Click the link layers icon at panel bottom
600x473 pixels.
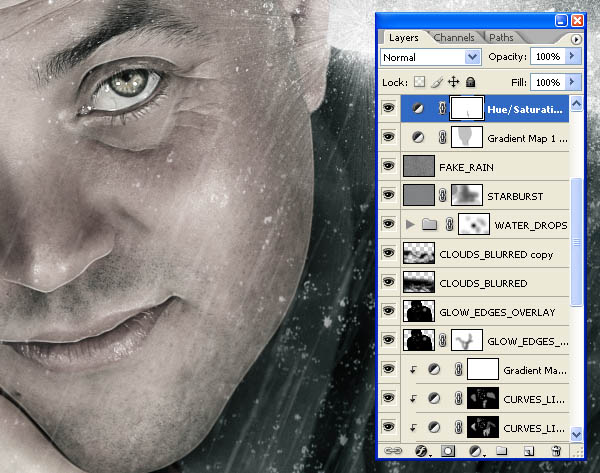pos(393,451)
